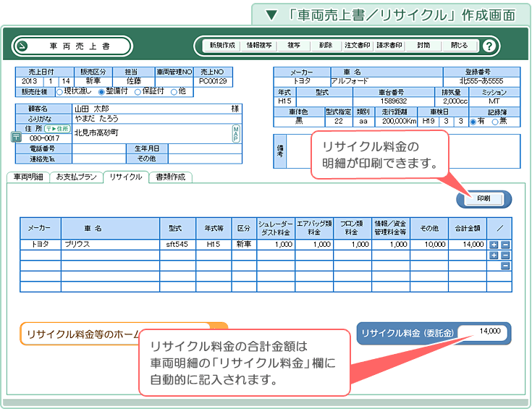Click the 顧客名 field with 山田 太郎
Image resolution: width=532 pixels, height=409 pixels.
click(156, 109)
